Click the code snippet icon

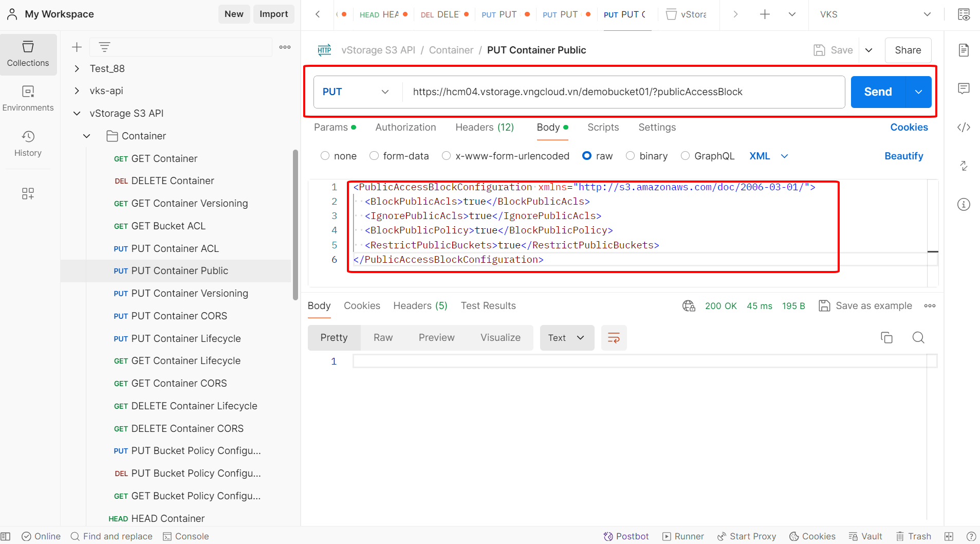964,128
